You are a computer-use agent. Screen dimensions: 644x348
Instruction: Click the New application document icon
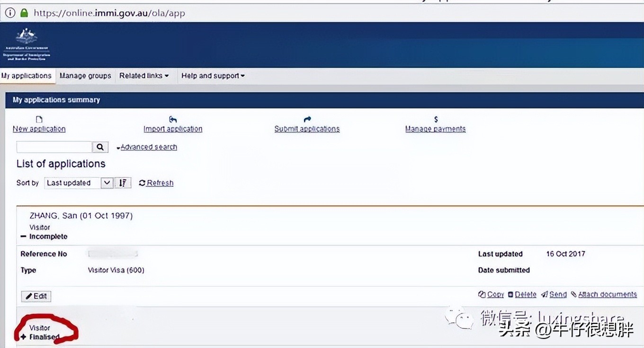[x=39, y=119]
